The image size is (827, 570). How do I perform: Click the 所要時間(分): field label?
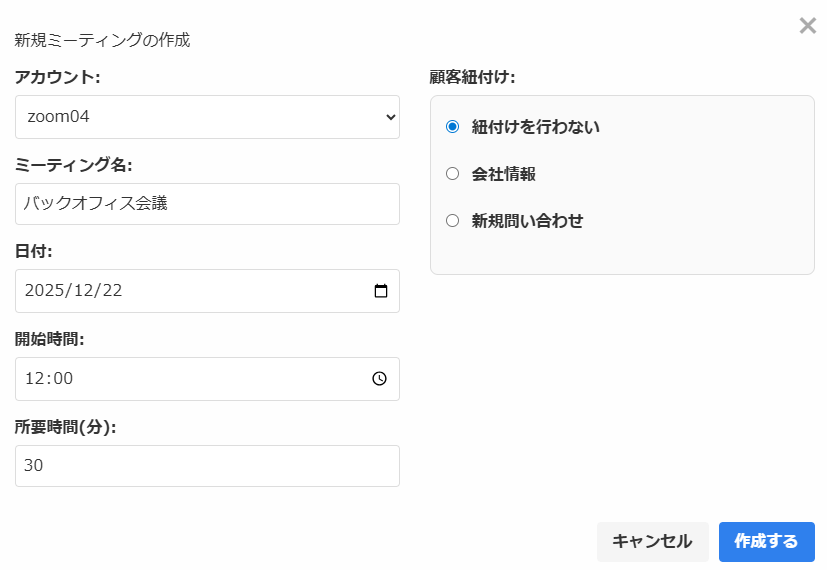65,427
